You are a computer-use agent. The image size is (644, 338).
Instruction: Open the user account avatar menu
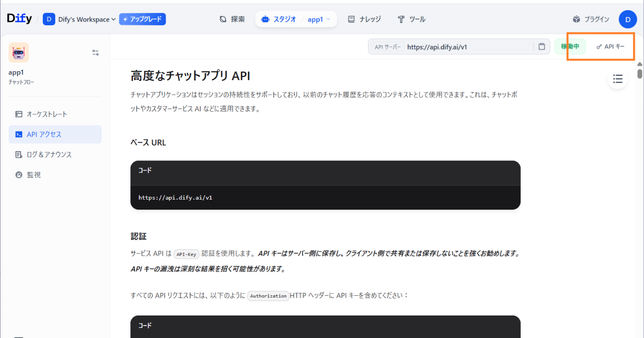tap(628, 19)
